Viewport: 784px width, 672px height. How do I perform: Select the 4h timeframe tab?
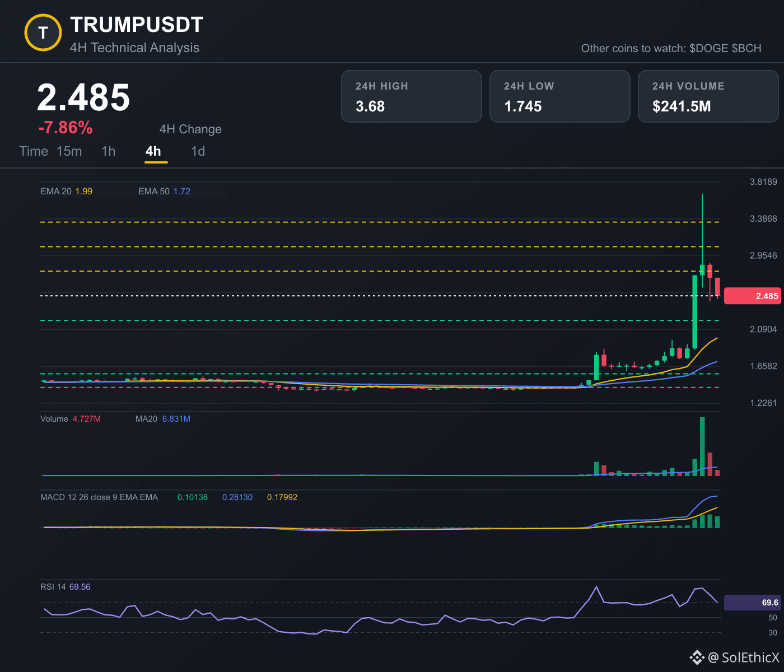pyautogui.click(x=153, y=151)
